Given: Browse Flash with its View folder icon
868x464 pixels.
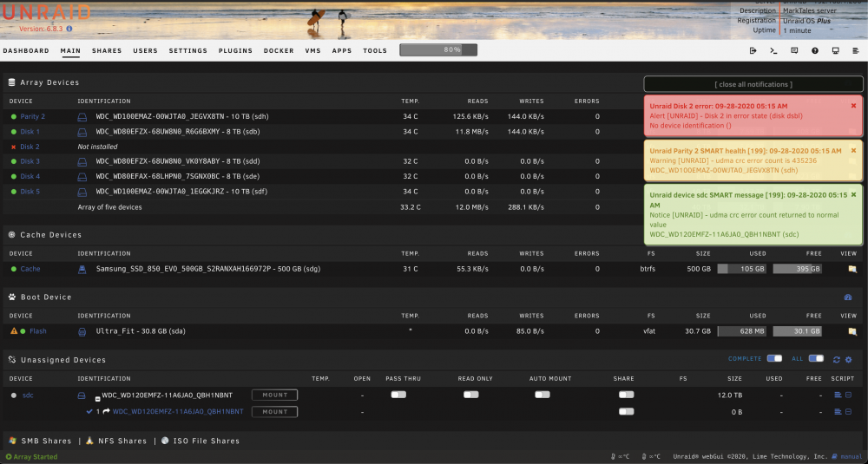Looking at the screenshot, I should click(x=852, y=331).
